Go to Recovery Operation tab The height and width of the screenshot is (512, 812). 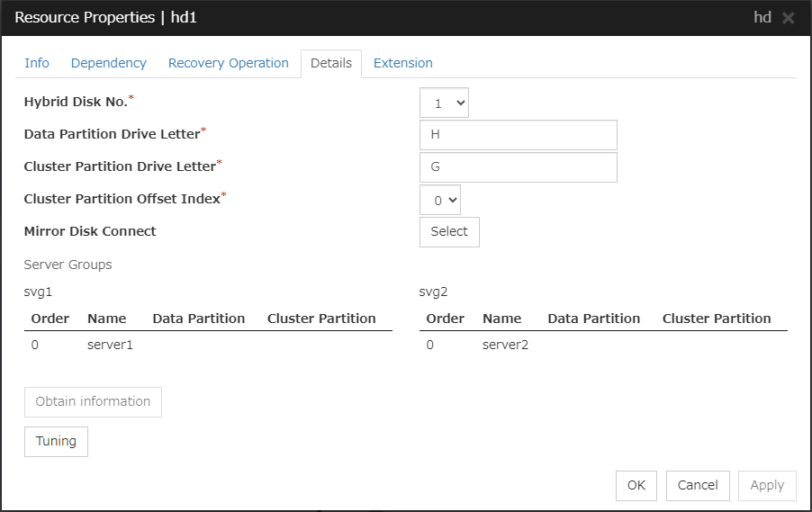click(x=228, y=63)
